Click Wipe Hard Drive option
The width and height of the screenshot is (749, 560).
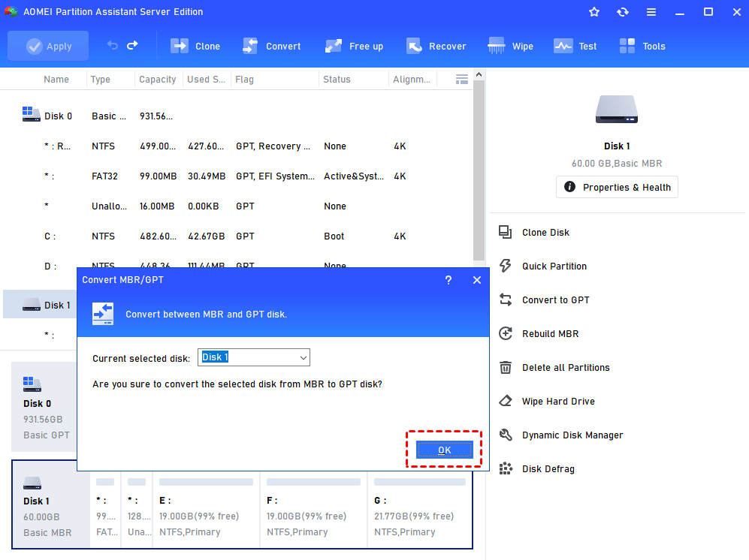point(558,402)
